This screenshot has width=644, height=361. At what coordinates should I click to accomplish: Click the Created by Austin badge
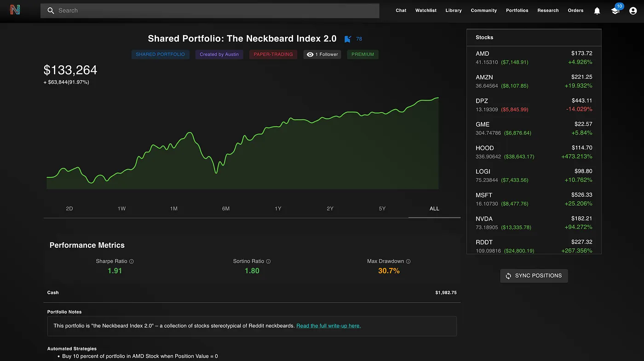219,54
